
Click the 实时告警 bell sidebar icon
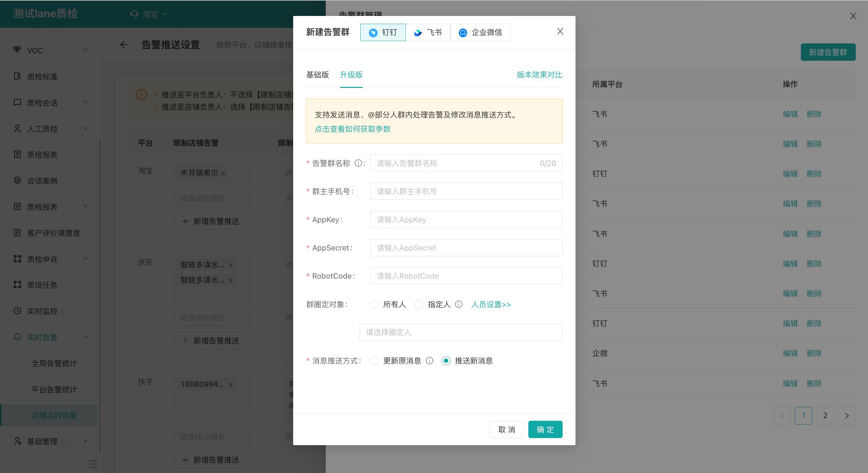click(x=17, y=337)
